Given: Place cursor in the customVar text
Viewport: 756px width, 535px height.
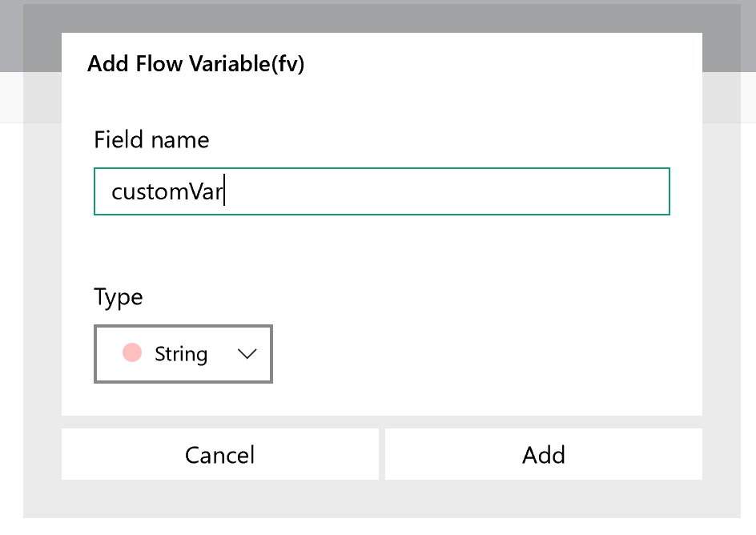Looking at the screenshot, I should click(167, 192).
